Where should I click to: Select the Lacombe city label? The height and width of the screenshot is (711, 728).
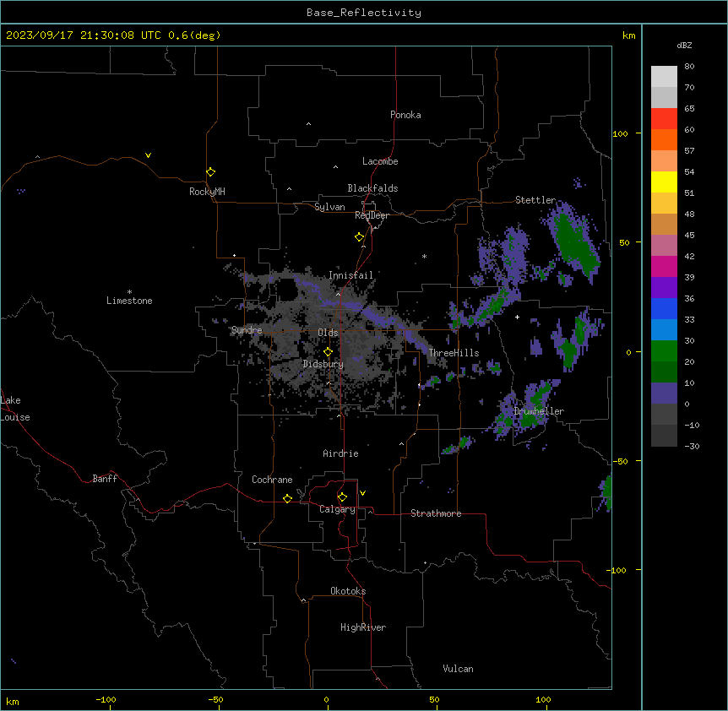[380, 161]
